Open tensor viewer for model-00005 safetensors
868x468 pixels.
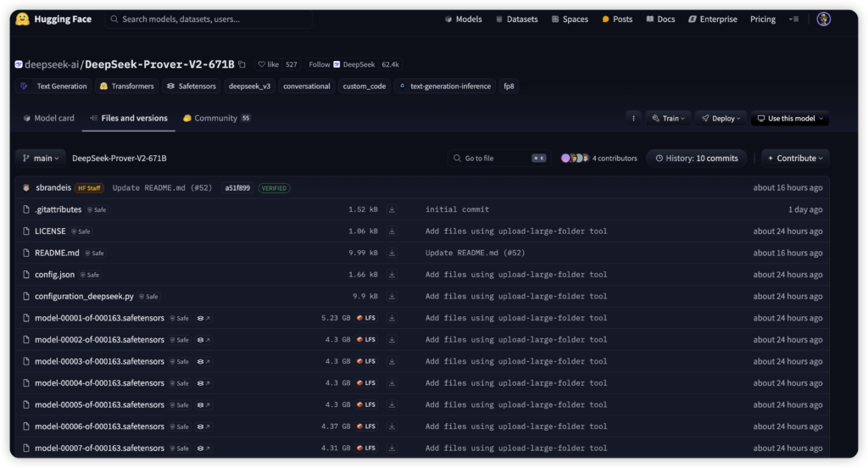(x=203, y=405)
